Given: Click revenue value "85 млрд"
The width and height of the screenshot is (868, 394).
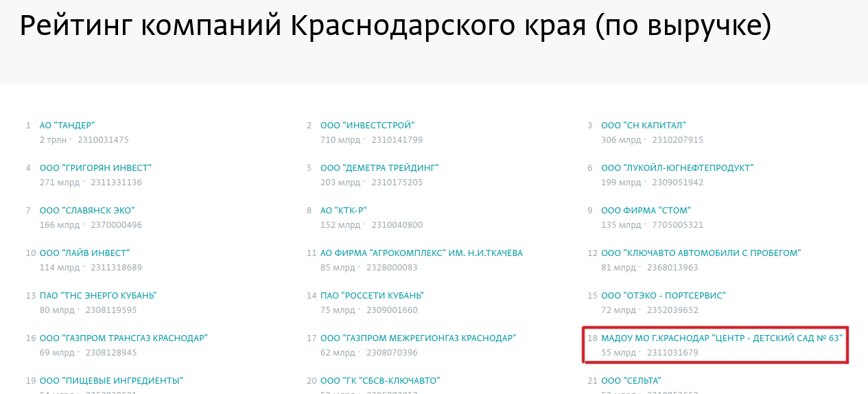Looking at the screenshot, I should click(x=338, y=268).
